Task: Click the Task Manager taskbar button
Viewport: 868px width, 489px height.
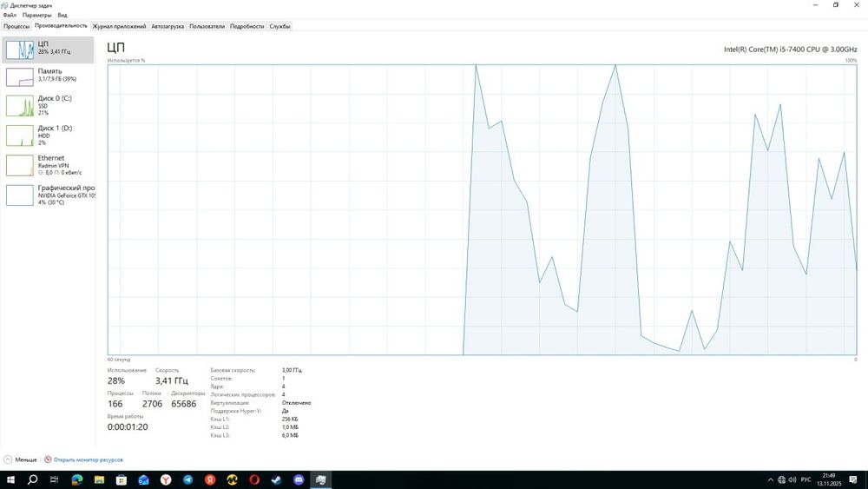Action: (x=320, y=480)
